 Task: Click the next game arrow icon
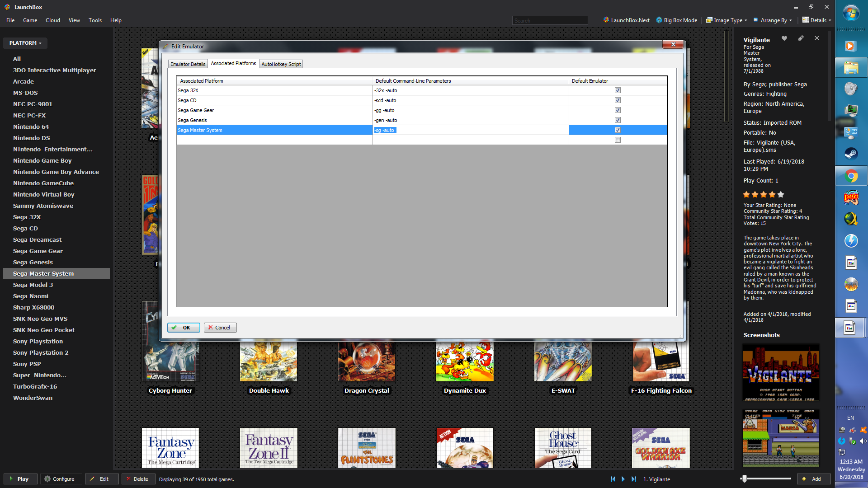(x=623, y=479)
